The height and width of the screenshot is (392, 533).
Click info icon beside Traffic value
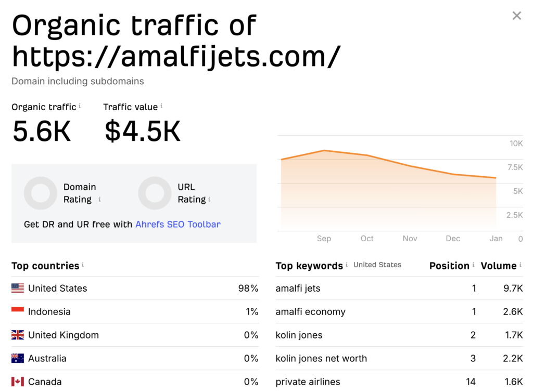pyautogui.click(x=161, y=106)
